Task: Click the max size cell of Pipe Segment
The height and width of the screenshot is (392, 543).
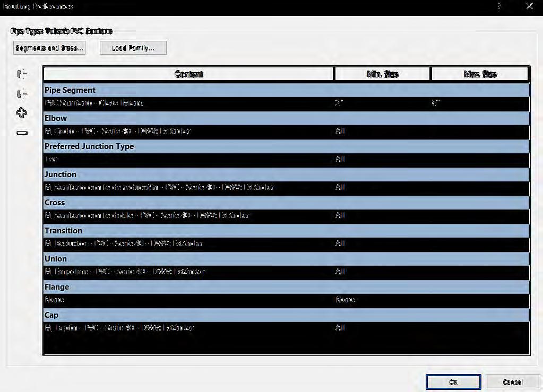Action: click(x=480, y=103)
